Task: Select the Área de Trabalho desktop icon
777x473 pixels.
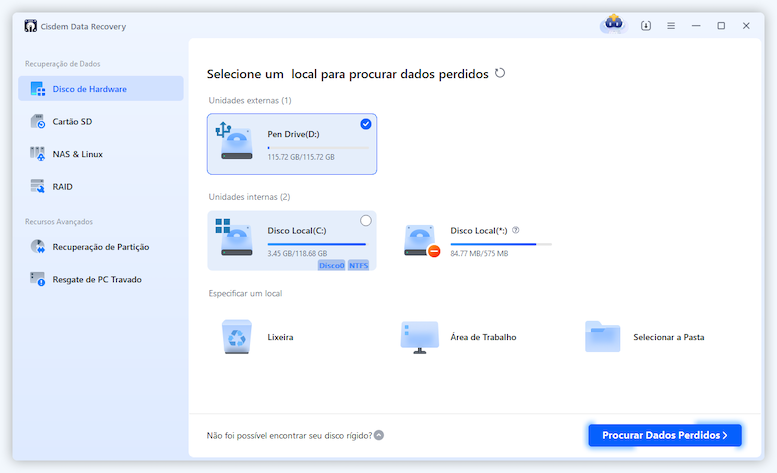Action: 419,337
